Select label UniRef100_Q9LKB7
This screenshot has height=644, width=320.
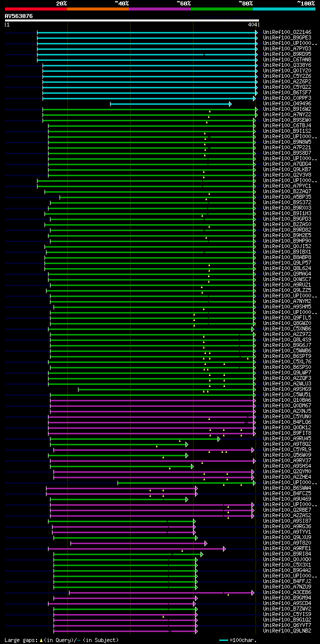coord(287,169)
